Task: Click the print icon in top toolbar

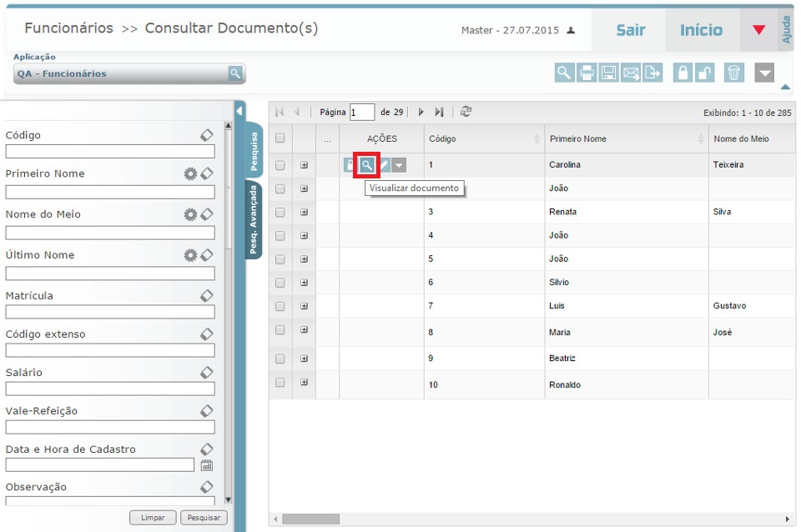Action: [x=587, y=73]
